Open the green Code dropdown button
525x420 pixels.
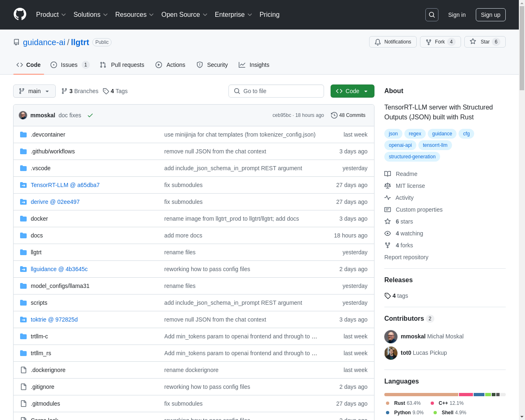pos(352,91)
